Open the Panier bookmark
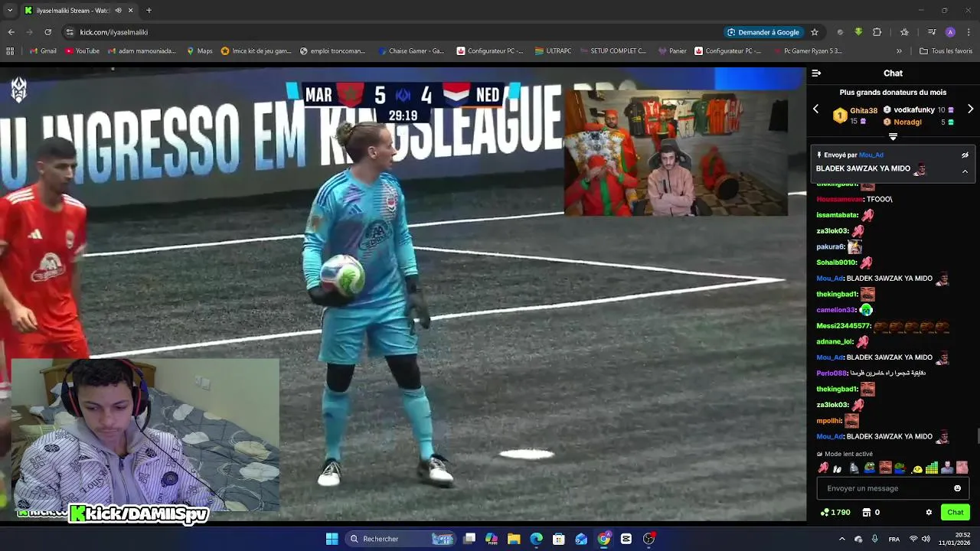The height and width of the screenshot is (551, 980). (x=671, y=51)
